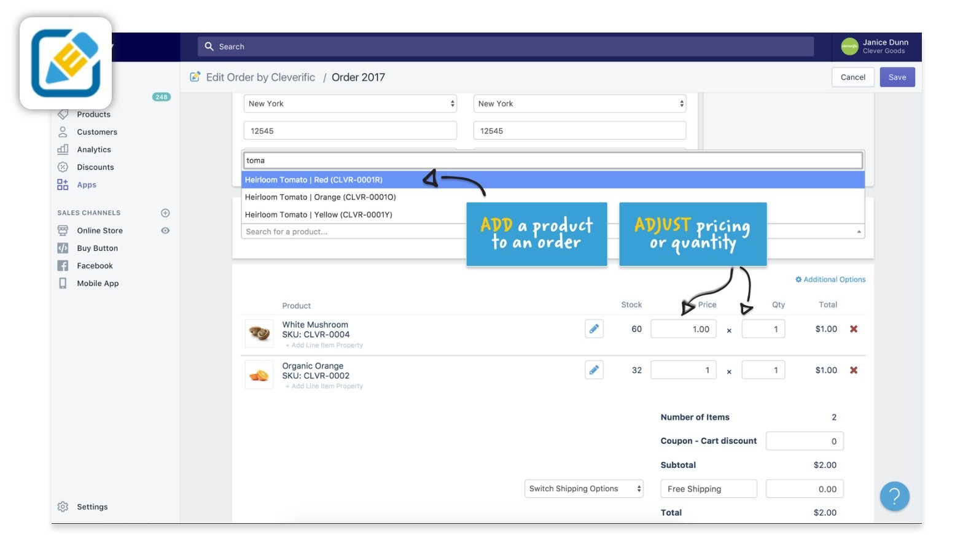Click the Buy Button icon
This screenshot has height=560, width=979.
click(63, 248)
